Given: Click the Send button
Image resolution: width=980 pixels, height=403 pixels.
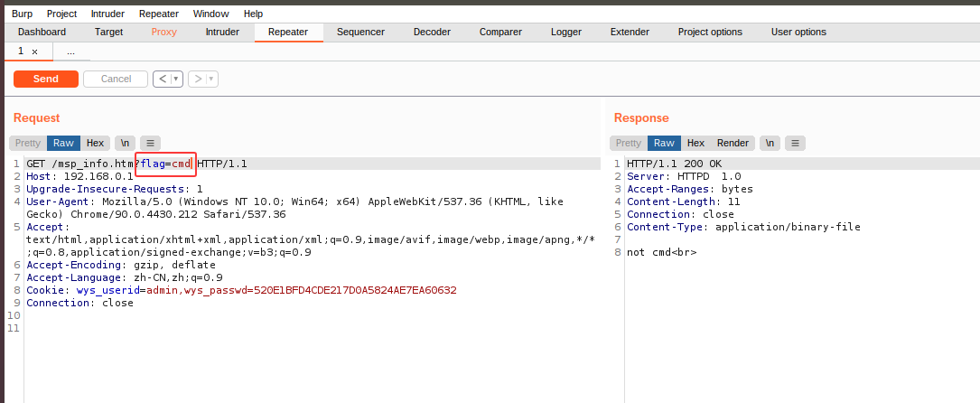Looking at the screenshot, I should point(46,79).
